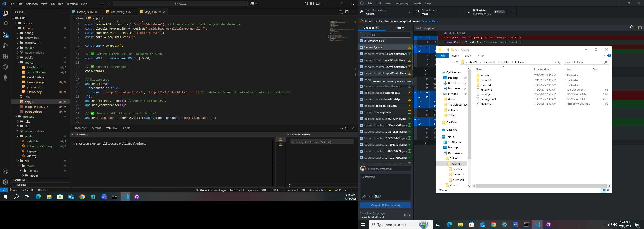Open the Current repository Kalams dropdown

coord(386,12)
